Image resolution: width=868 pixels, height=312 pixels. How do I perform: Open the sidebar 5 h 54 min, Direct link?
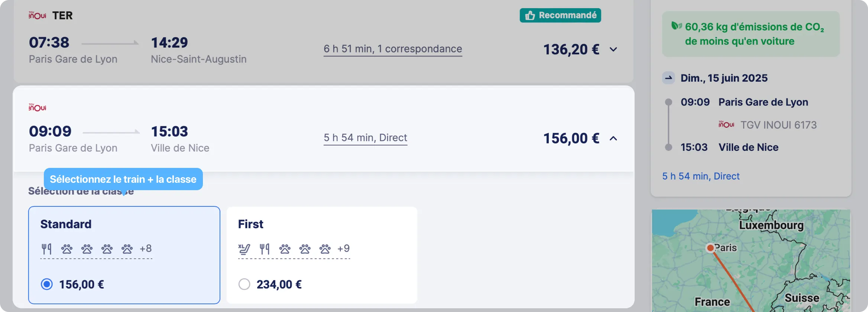point(701,176)
